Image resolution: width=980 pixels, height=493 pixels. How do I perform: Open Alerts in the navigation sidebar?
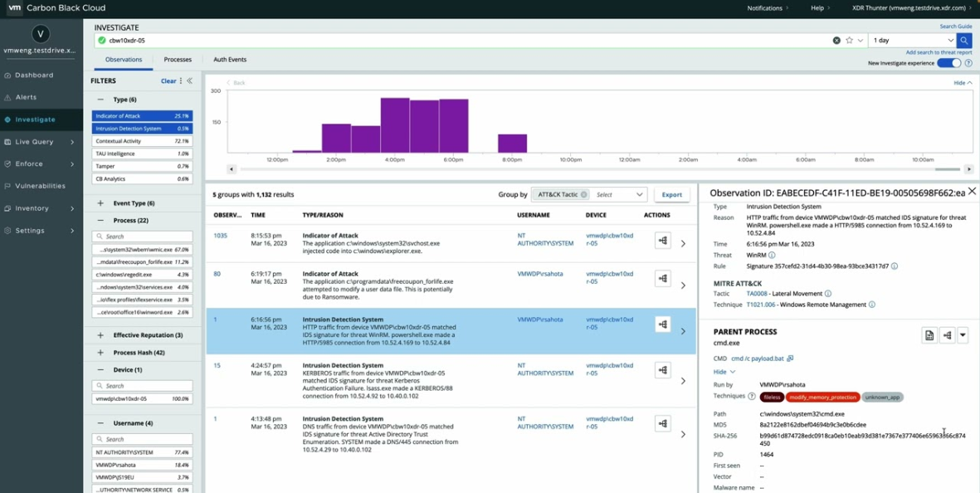tap(32, 97)
